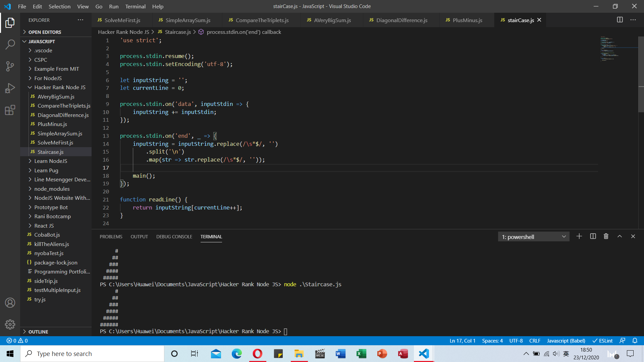Open the Terminal menu
Image resolution: width=644 pixels, height=362 pixels.
[x=135, y=6]
